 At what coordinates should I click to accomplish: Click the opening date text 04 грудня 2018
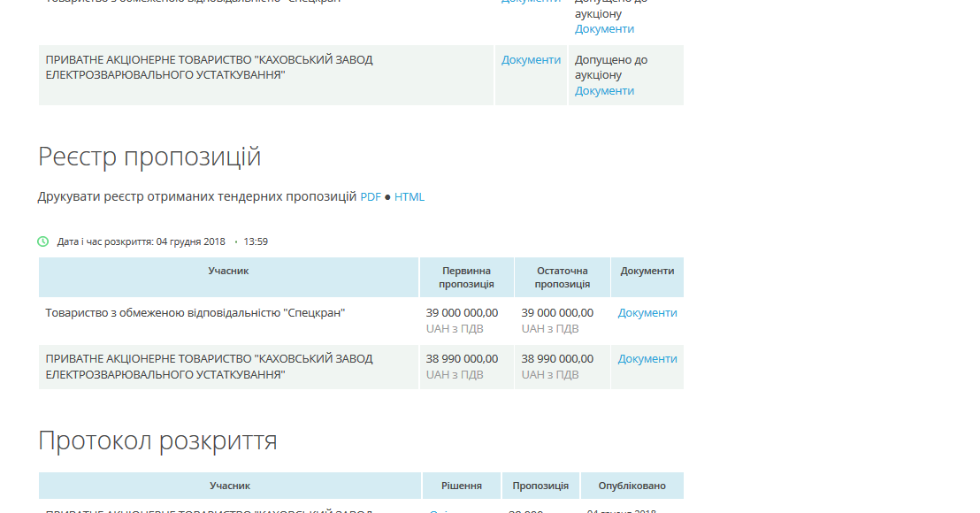click(191, 241)
